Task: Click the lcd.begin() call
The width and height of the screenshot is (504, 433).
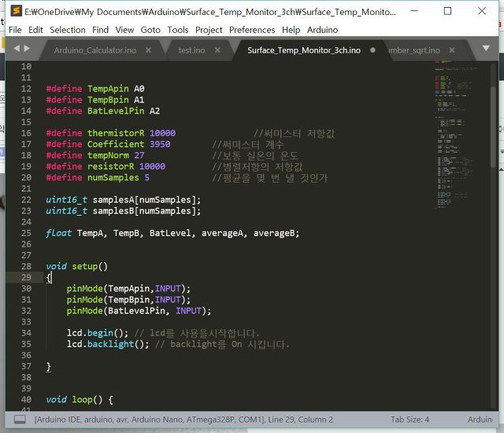Action: pos(98,333)
